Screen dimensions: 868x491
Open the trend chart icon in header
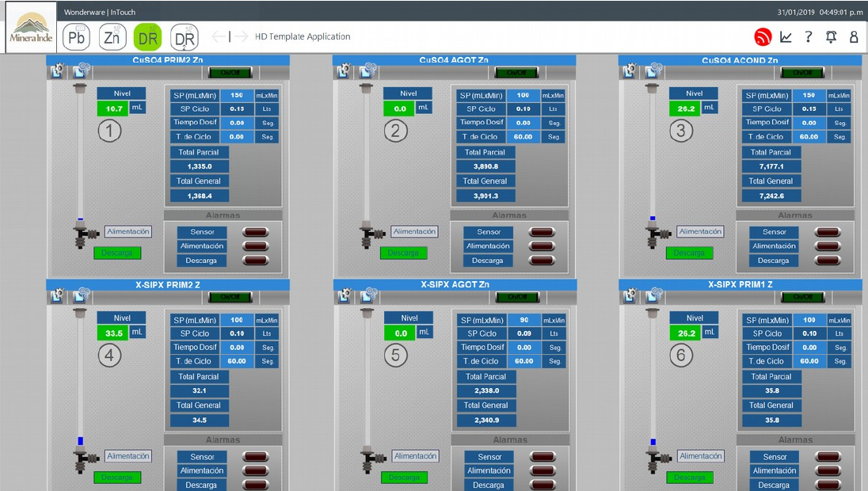click(x=786, y=37)
